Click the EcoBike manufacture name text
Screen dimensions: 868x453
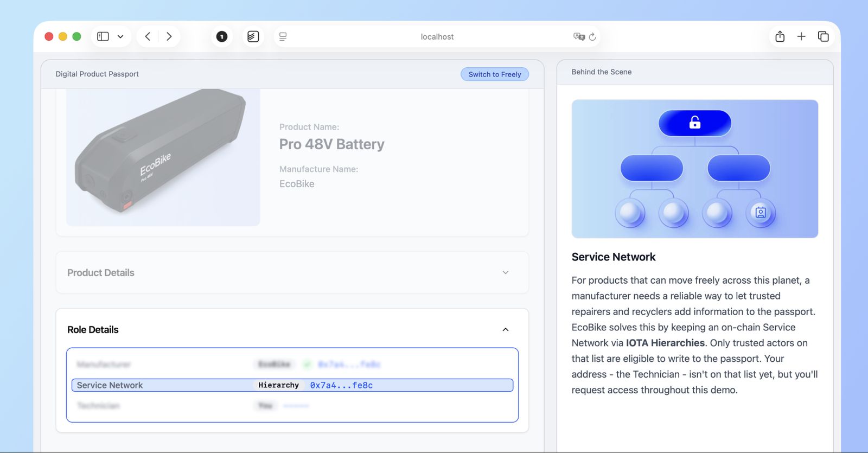coord(297,184)
